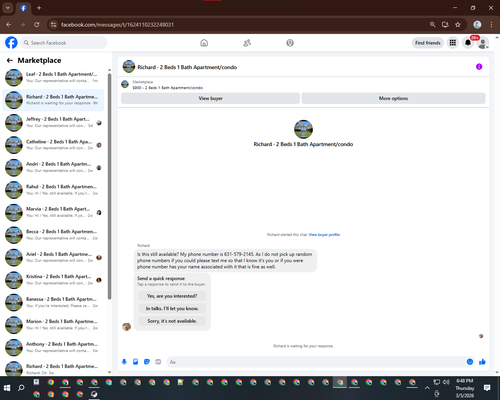Open the Marvia conversation
Viewport: 500px width, 400px height.
tap(53, 212)
